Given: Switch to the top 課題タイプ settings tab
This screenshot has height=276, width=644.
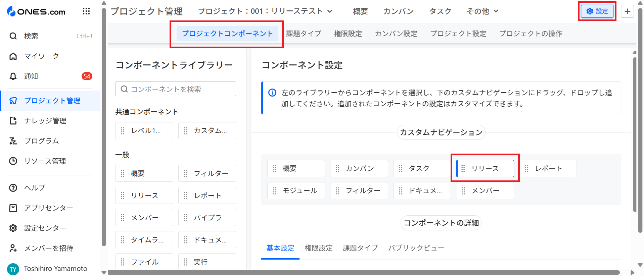Looking at the screenshot, I should pos(304,34).
